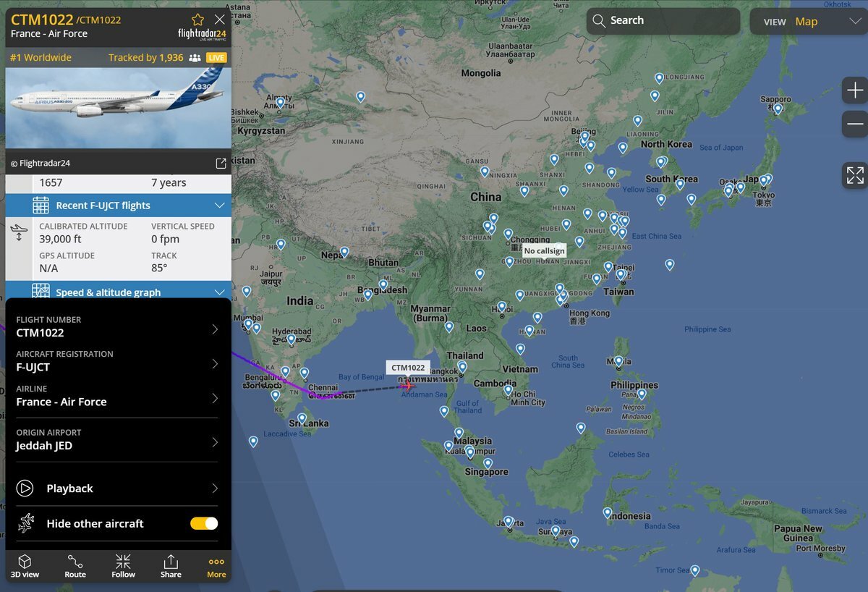Favorite flight CTM1022 with the star
The image size is (868, 592).
(197, 20)
